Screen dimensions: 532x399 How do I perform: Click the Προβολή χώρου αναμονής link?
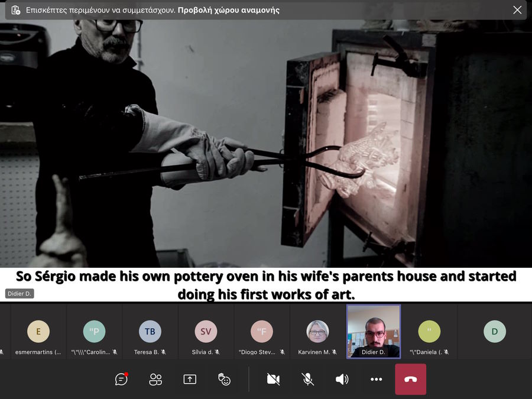coord(228,10)
